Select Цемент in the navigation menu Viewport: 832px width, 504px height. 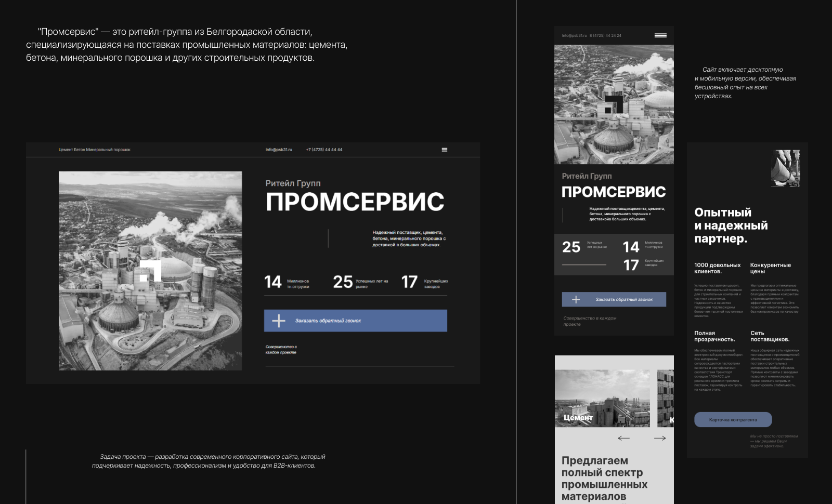[x=66, y=149]
